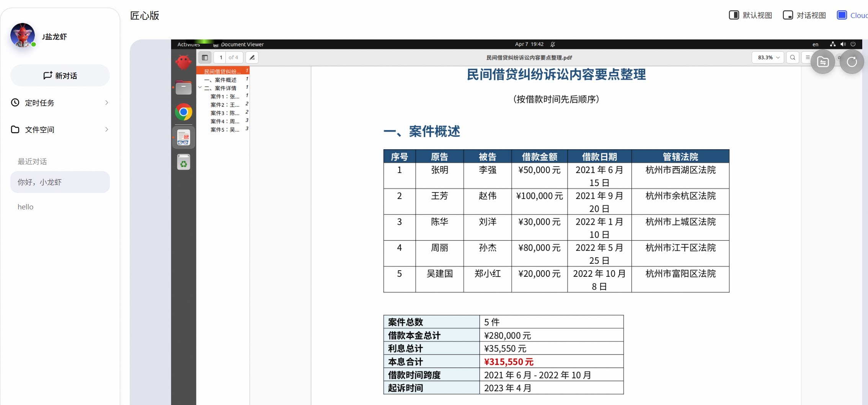
Task: Switch to 对话视图 layout
Action: click(804, 15)
